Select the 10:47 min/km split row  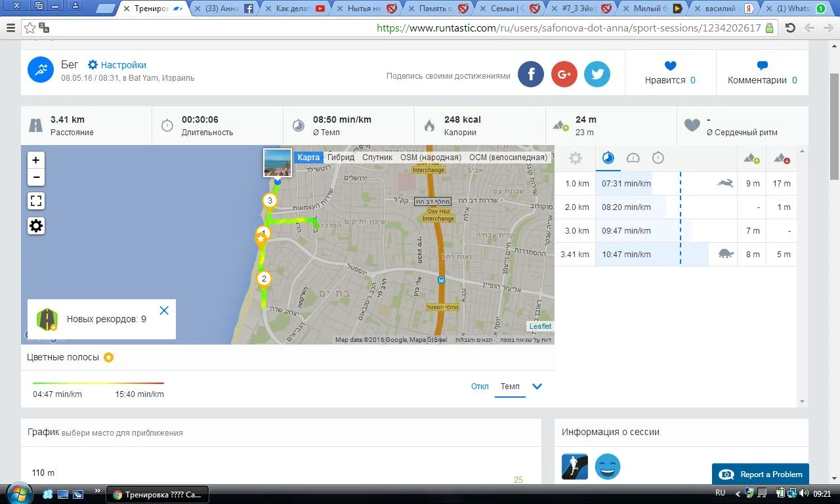tap(676, 255)
